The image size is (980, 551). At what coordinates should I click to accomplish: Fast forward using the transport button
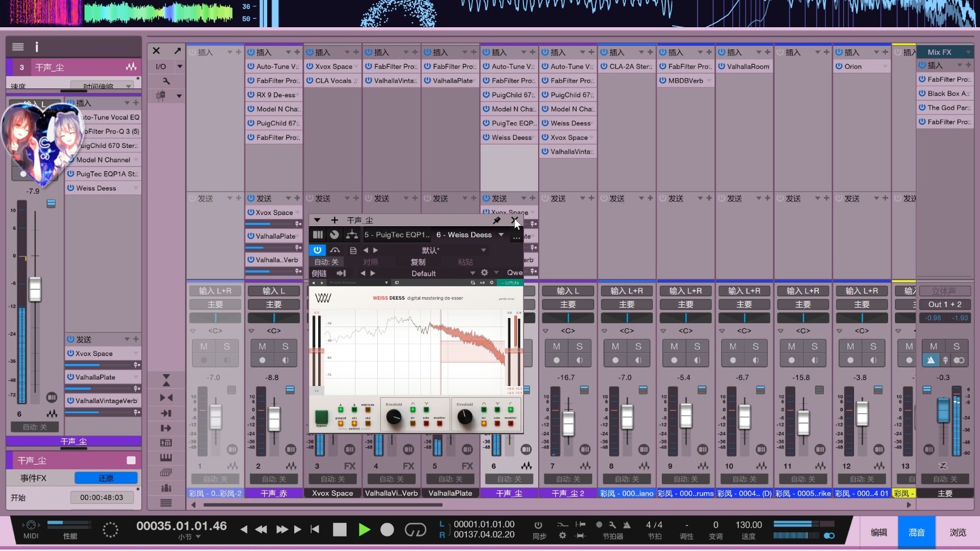(282, 529)
